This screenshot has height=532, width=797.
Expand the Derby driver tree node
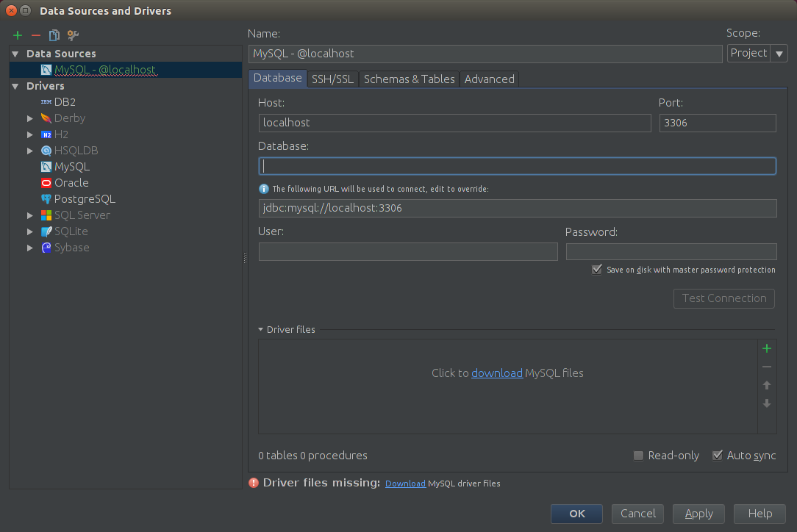point(30,118)
